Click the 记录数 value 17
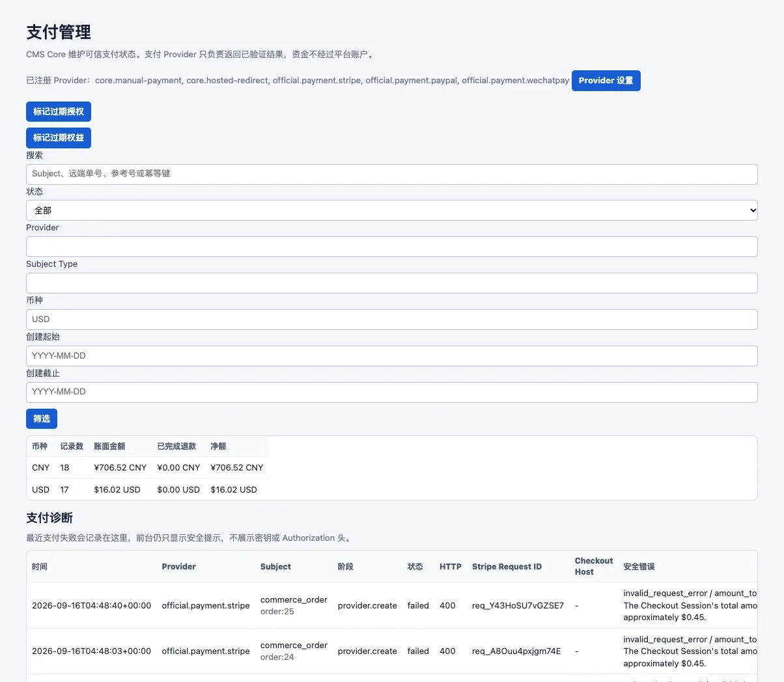The height and width of the screenshot is (682, 784). pos(64,490)
